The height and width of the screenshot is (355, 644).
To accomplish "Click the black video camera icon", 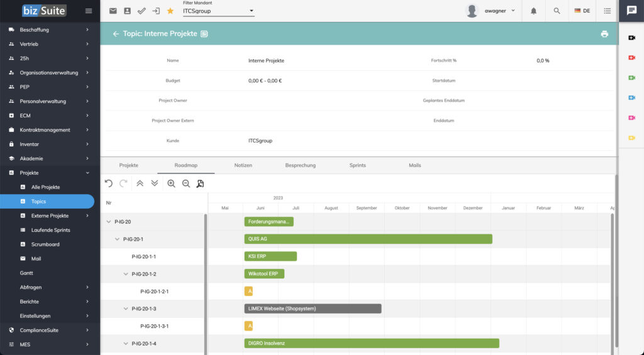I will coord(631,38).
